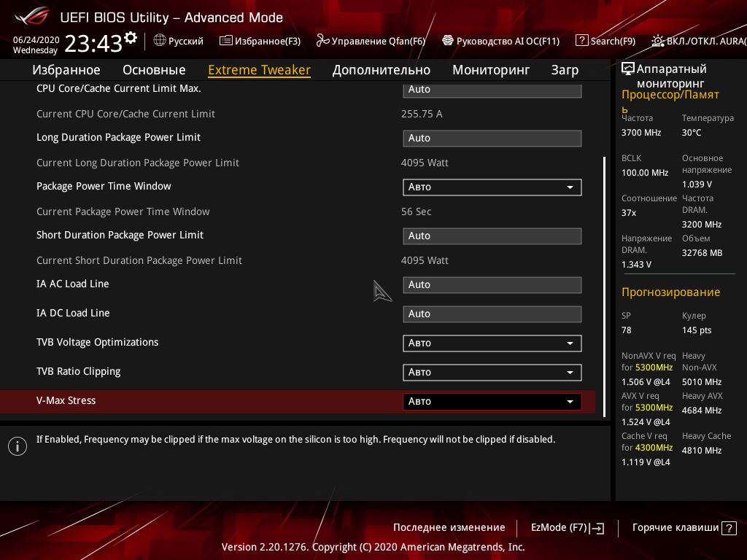The width and height of the screenshot is (747, 560).
Task: Toggle AURA lighting icon
Action: 658,41
